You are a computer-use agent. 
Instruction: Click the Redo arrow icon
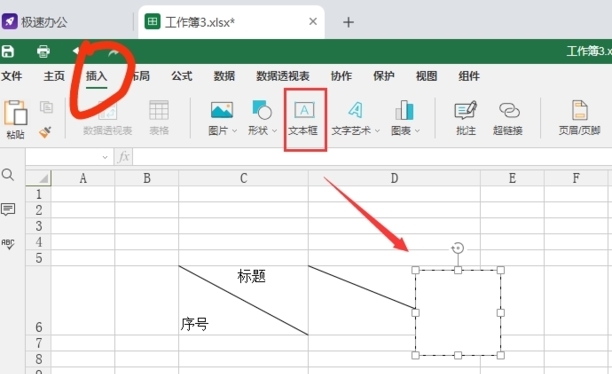(114, 52)
